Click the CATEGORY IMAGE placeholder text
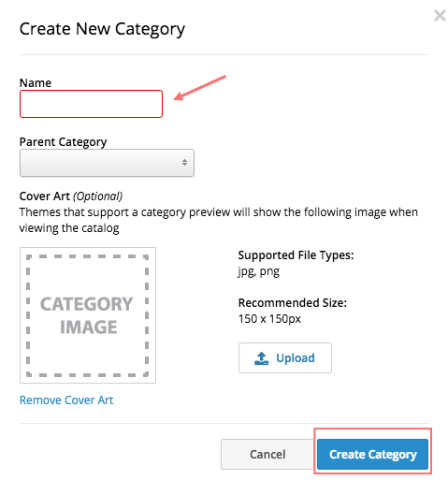The width and height of the screenshot is (448, 480). 87,315
